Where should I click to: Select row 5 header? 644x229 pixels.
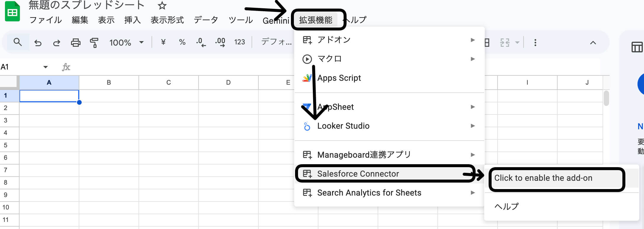[9, 145]
